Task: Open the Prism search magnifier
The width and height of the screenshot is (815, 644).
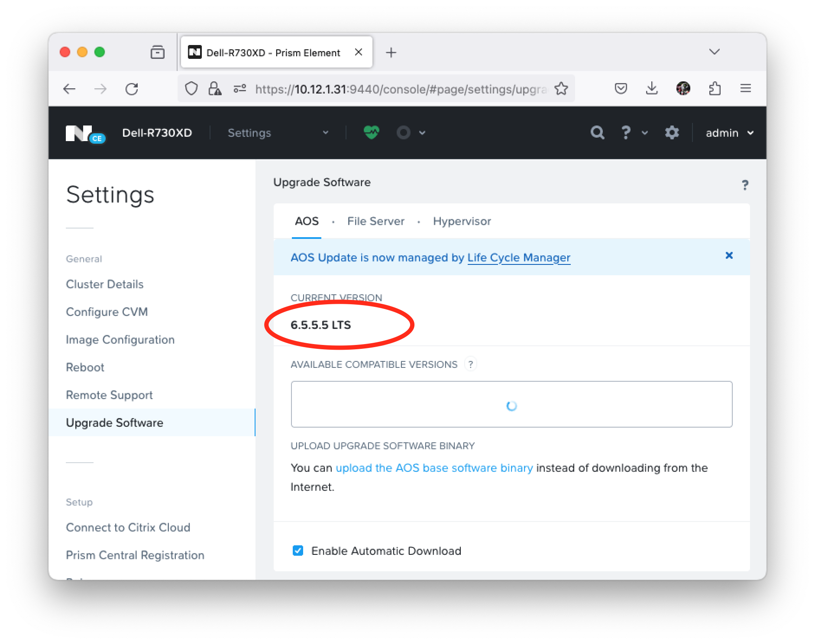Action: (597, 132)
